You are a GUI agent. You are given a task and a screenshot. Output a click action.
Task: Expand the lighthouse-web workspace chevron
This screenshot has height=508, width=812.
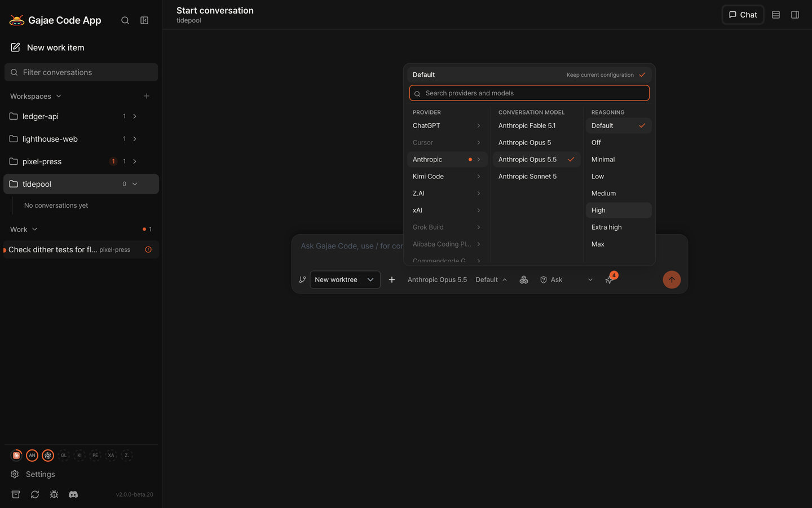135,139
